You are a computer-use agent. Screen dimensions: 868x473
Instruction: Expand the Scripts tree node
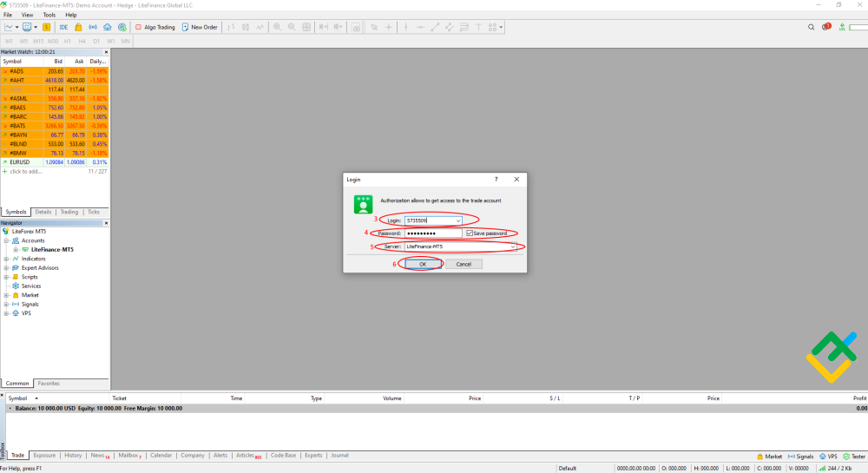click(7, 277)
